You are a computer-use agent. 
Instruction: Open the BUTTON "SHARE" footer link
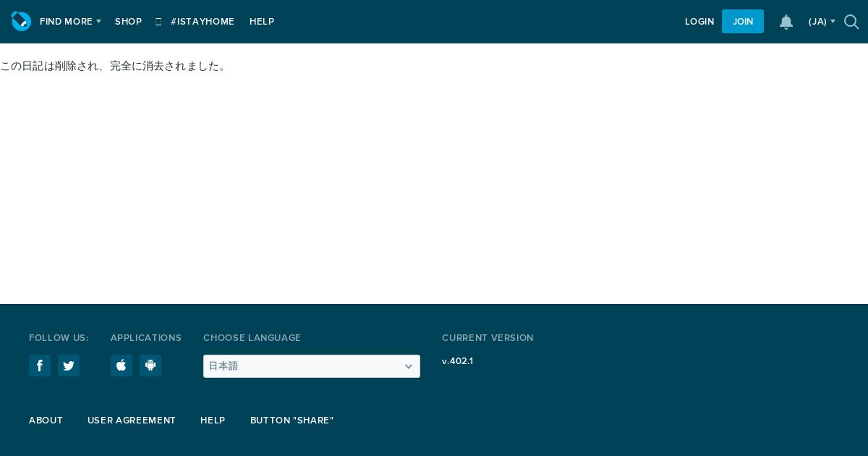point(292,421)
